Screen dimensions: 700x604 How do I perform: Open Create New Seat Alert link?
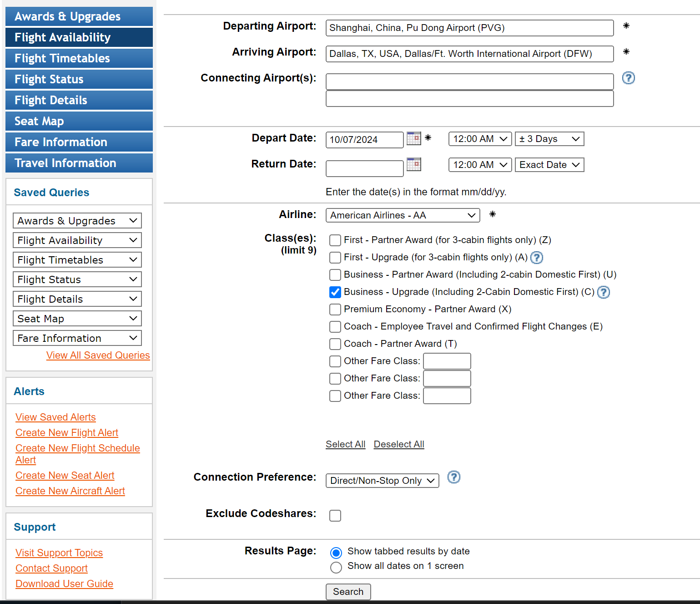click(65, 475)
